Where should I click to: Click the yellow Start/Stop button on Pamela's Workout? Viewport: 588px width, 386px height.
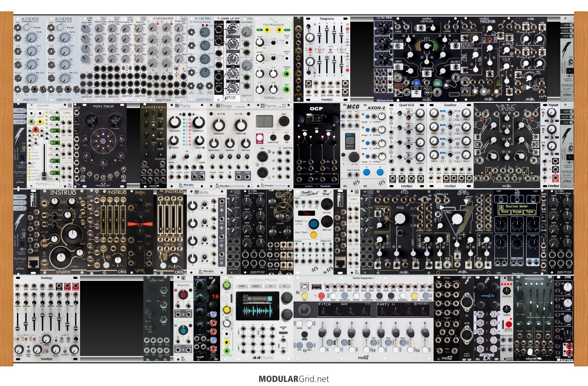314,235
